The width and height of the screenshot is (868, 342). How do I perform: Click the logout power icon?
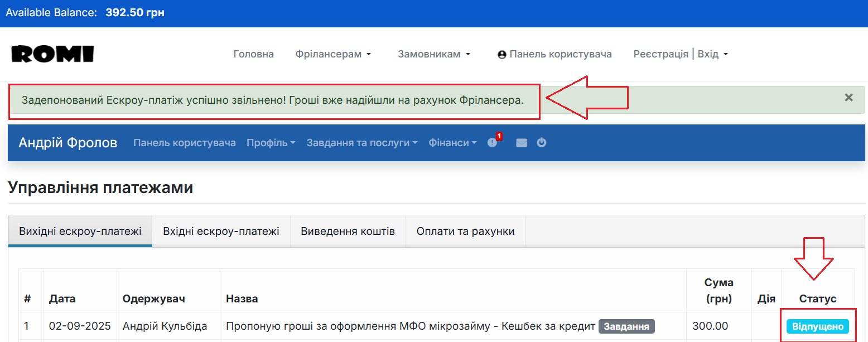coord(541,143)
